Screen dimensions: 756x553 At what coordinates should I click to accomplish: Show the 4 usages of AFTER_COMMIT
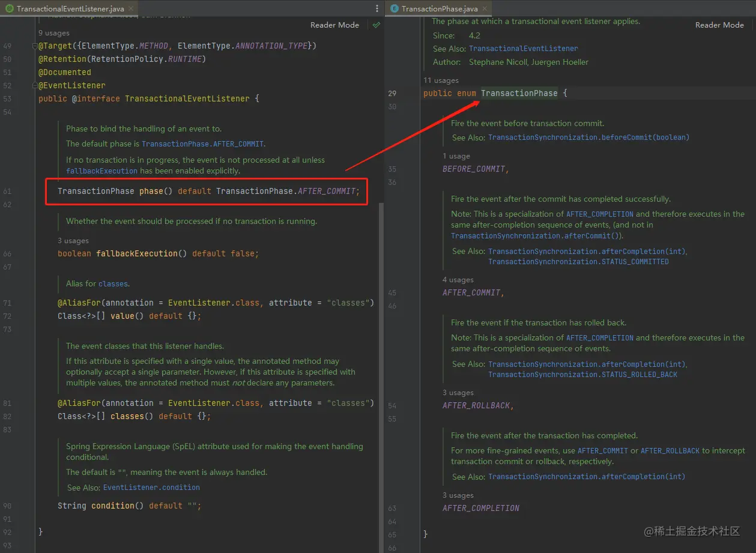(x=458, y=280)
